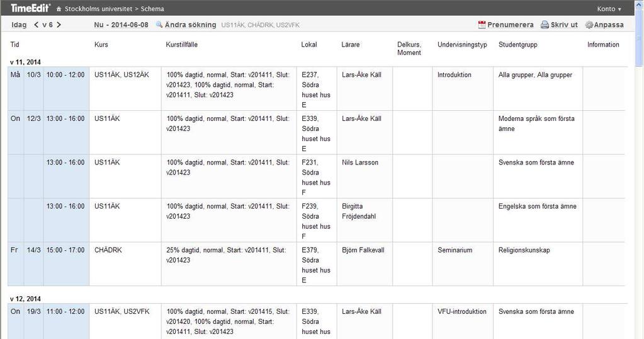Select the v 11, 2014 week heading
The image size is (644, 339).
click(x=25, y=62)
